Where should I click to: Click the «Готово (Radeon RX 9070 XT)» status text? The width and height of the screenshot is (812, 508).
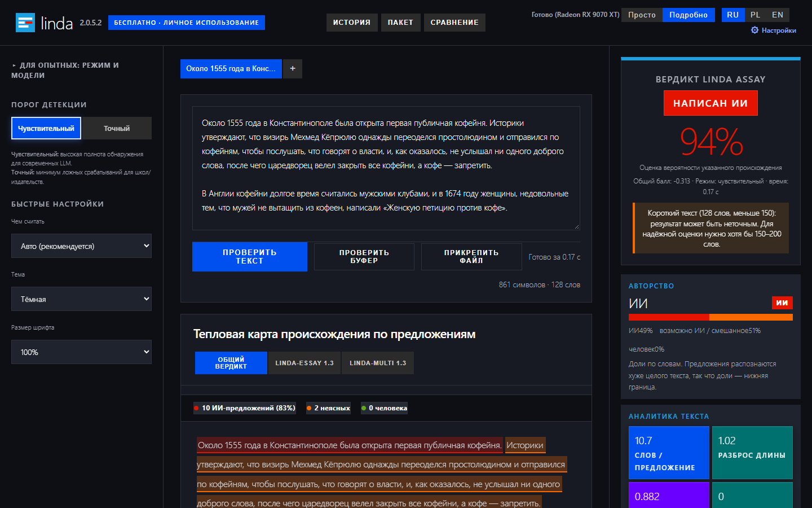click(x=575, y=15)
